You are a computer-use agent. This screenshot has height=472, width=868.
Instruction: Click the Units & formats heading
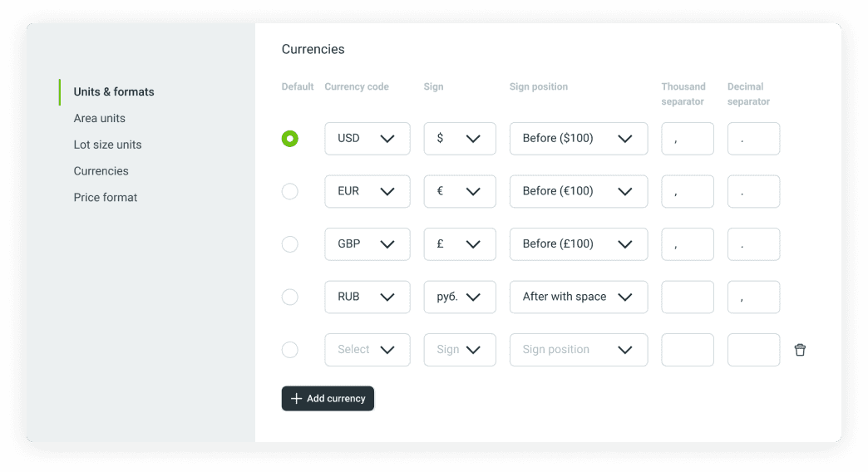114,91
